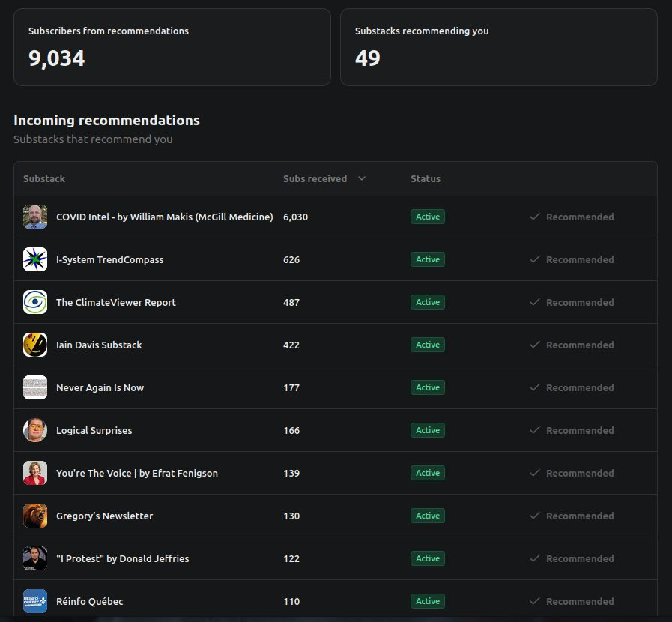Click Active badge for Réinfo Québec

click(428, 601)
